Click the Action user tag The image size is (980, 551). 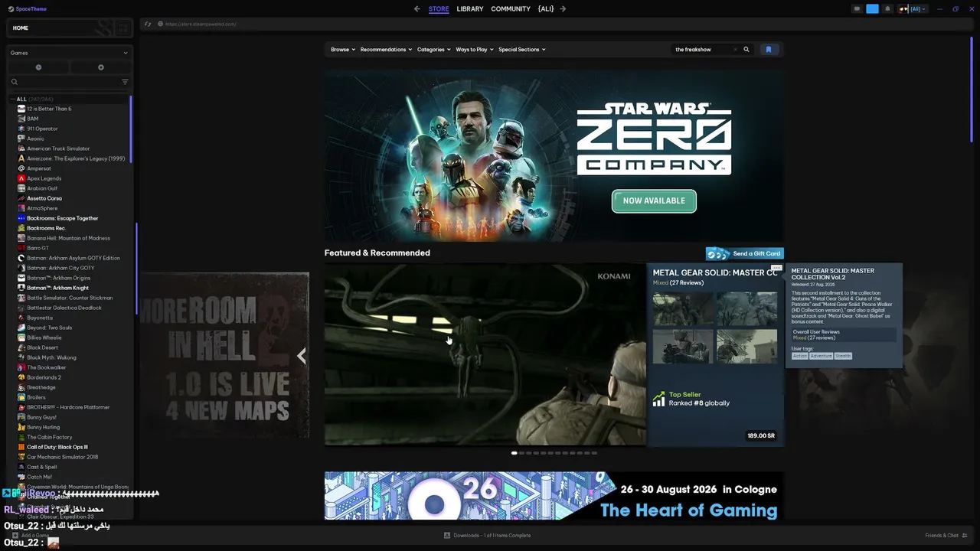pos(800,356)
